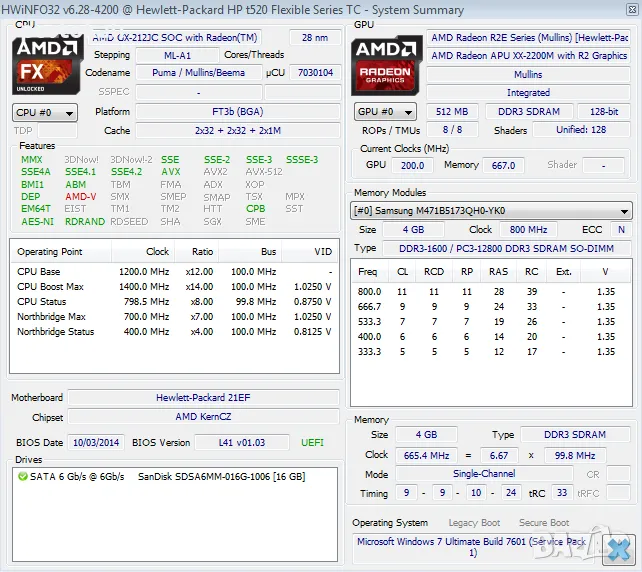This screenshot has width=642, height=572.
Task: Open the CPU #0 selector dropdown
Action: (x=44, y=113)
